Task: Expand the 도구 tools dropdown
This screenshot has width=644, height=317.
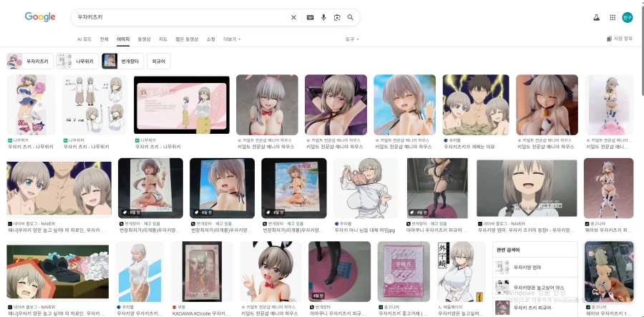Action: 352,39
